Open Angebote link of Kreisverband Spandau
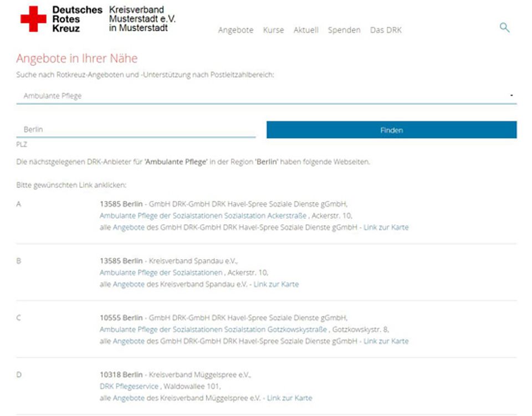The height and width of the screenshot is (416, 532). 129,284
